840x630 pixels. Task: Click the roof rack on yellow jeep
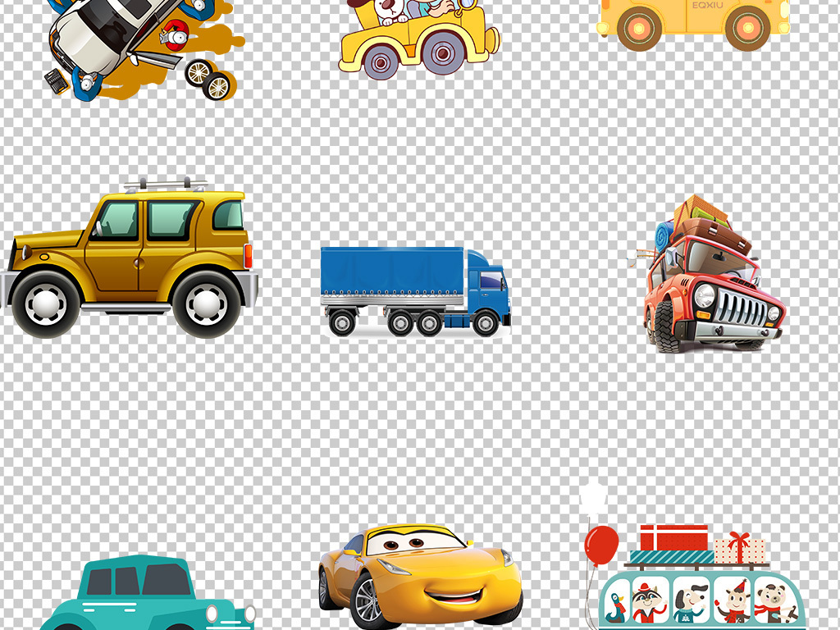tap(165, 185)
